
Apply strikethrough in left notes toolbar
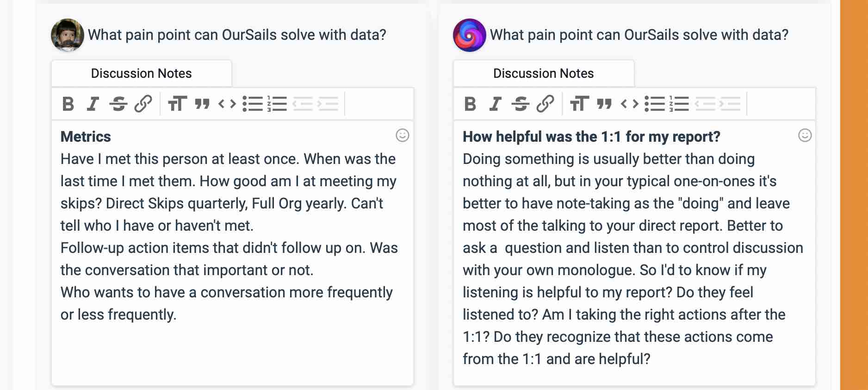[x=118, y=104]
